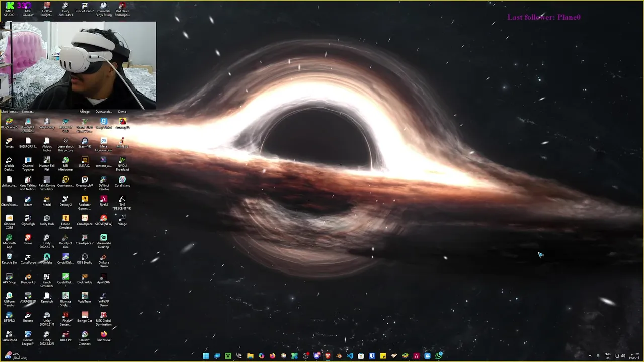Select the FiveM desktop icon

[x=104, y=201]
